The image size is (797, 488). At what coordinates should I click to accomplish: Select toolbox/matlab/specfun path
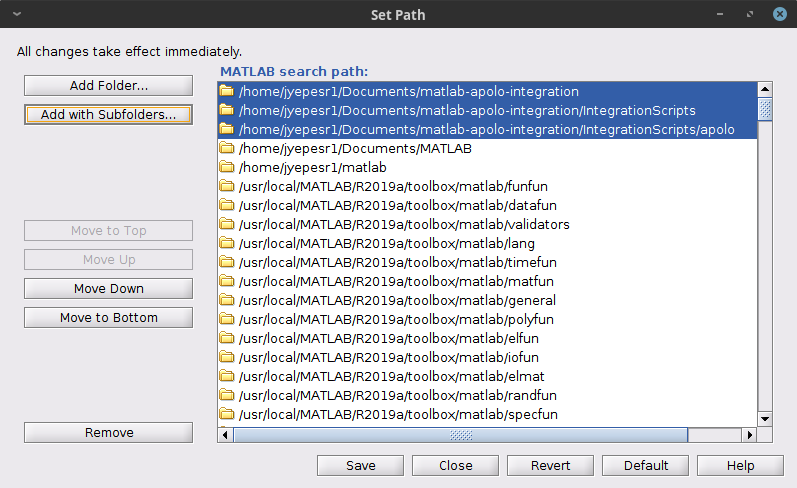pyautogui.click(x=487, y=414)
